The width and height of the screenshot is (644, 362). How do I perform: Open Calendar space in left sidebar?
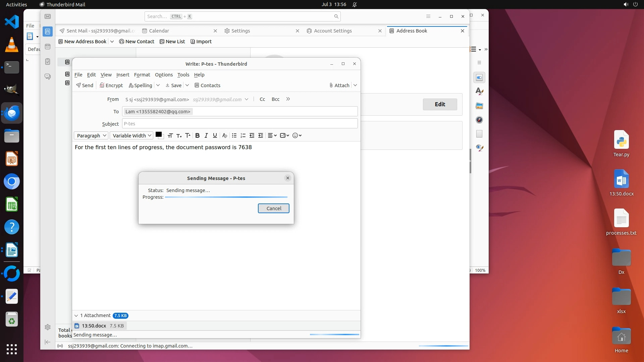click(x=48, y=47)
